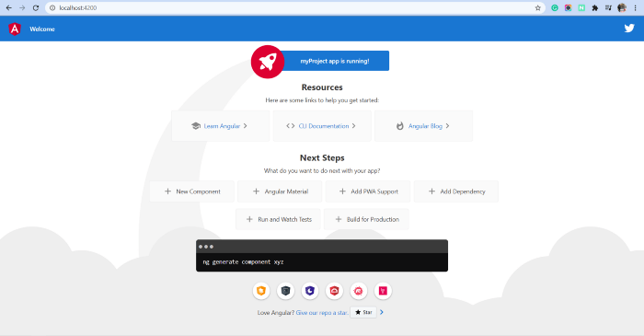The image size is (644, 336).
Task: Open the CLI Documentation card
Action: point(322,126)
